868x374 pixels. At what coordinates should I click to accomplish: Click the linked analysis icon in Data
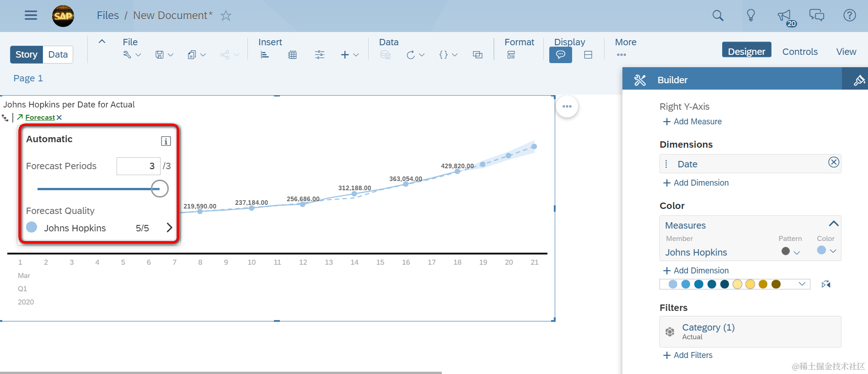tap(477, 55)
